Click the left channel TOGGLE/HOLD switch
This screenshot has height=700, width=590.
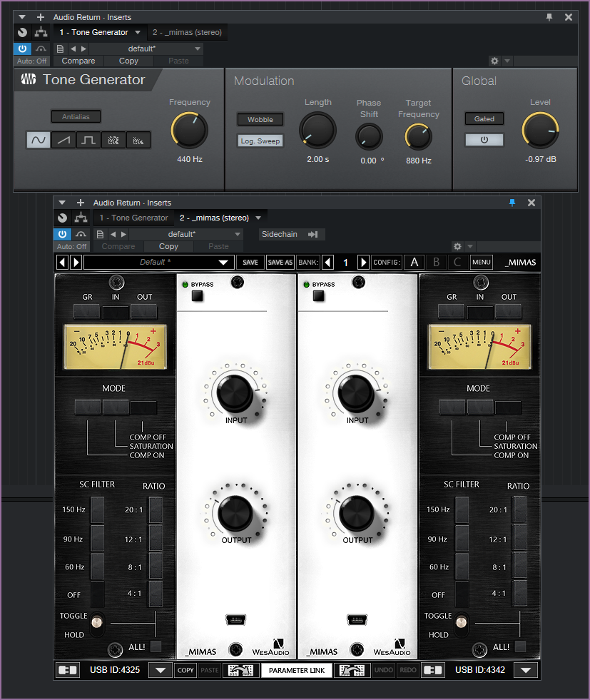pos(97,622)
